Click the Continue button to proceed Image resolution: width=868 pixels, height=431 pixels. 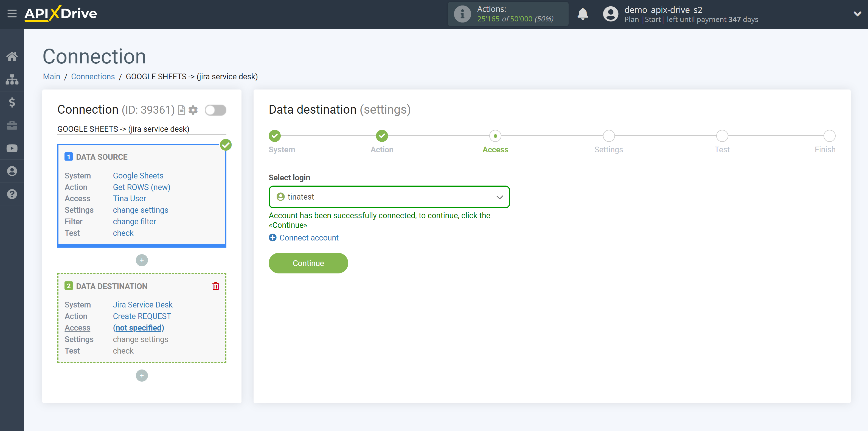click(x=308, y=263)
